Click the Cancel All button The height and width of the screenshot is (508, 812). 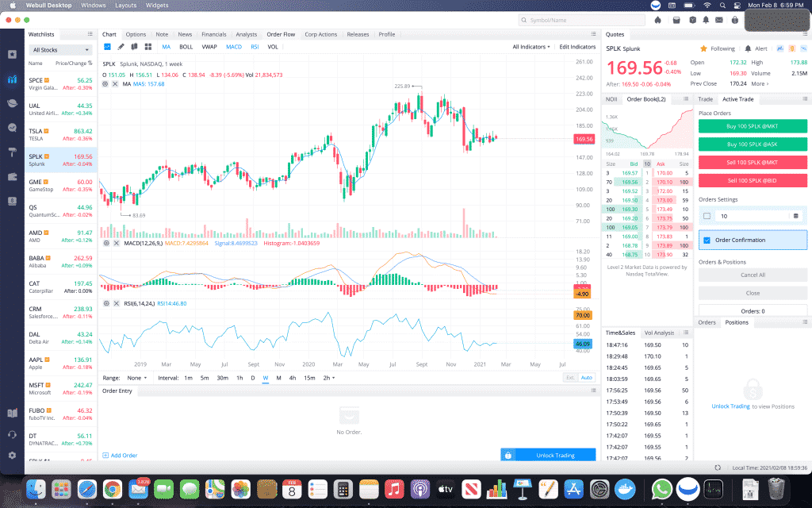tap(753, 275)
